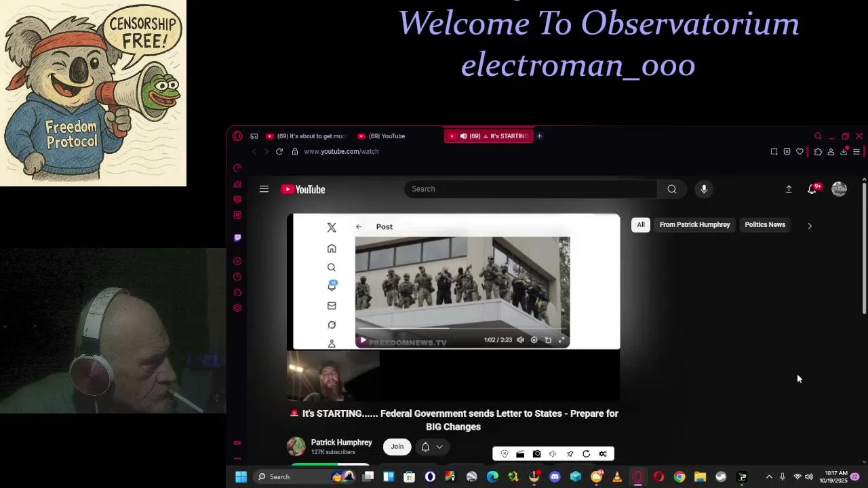Open Opera downloads icon in the toolbar
868x488 pixels.
click(x=844, y=152)
